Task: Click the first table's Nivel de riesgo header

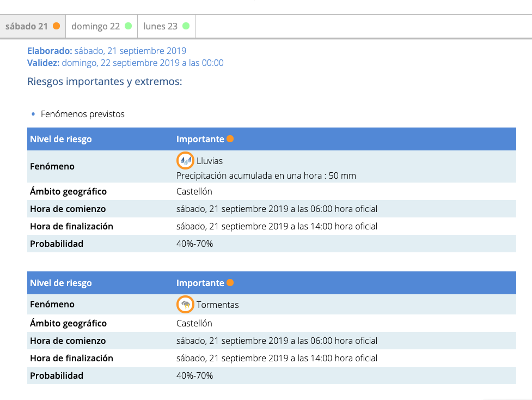Action: [x=61, y=139]
